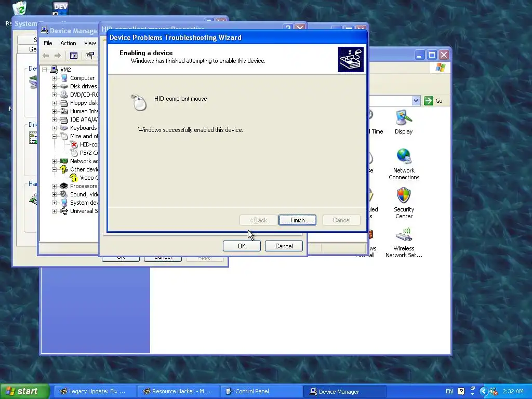Open the File menu in Device Manager
This screenshot has width=532, height=399.
[48, 43]
